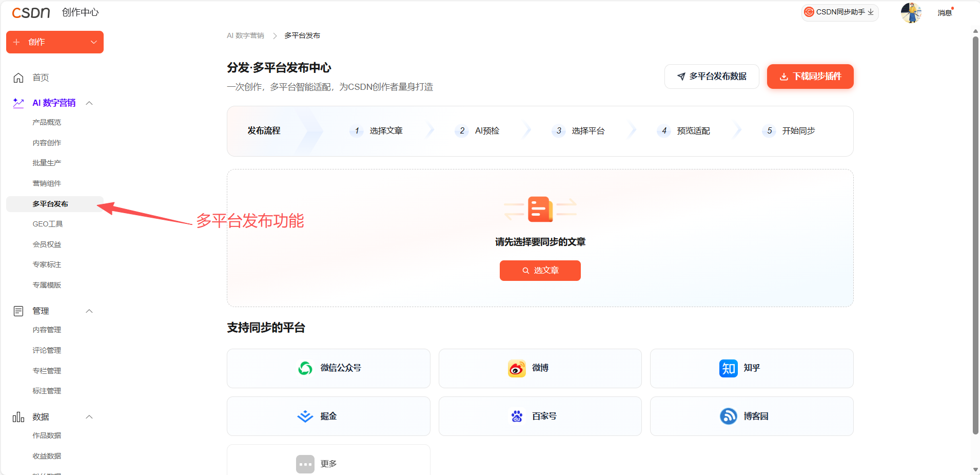Click the download arrow in CSDN同步助手

pyautogui.click(x=871, y=12)
